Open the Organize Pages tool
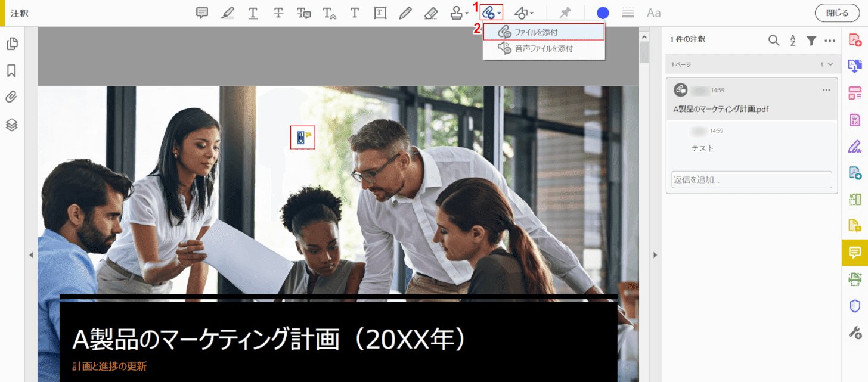The image size is (868, 382). (x=855, y=93)
